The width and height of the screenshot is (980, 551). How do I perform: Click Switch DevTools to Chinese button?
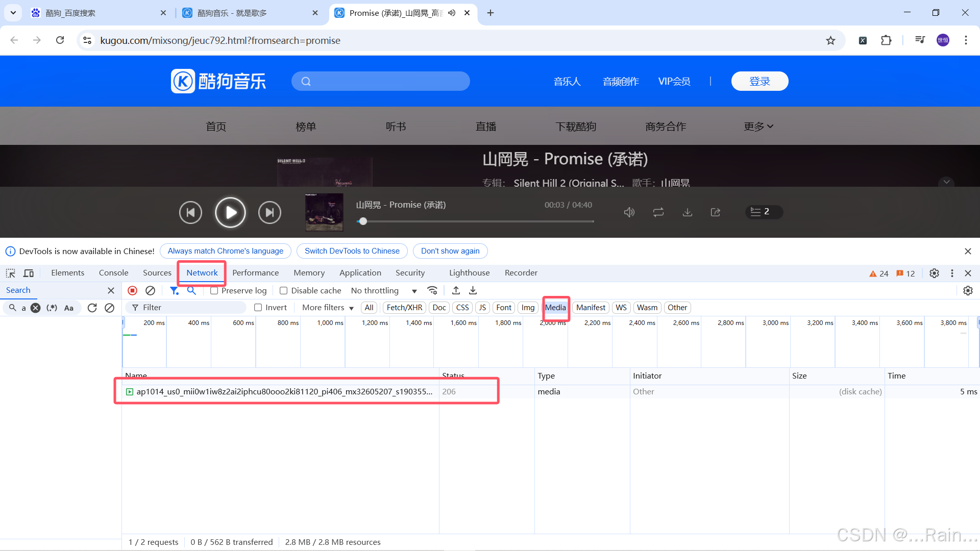click(x=352, y=251)
